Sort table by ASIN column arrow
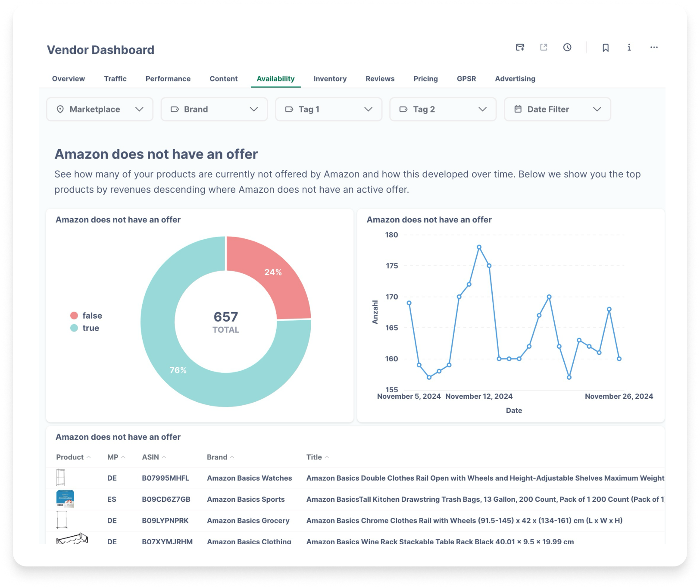 point(164,457)
